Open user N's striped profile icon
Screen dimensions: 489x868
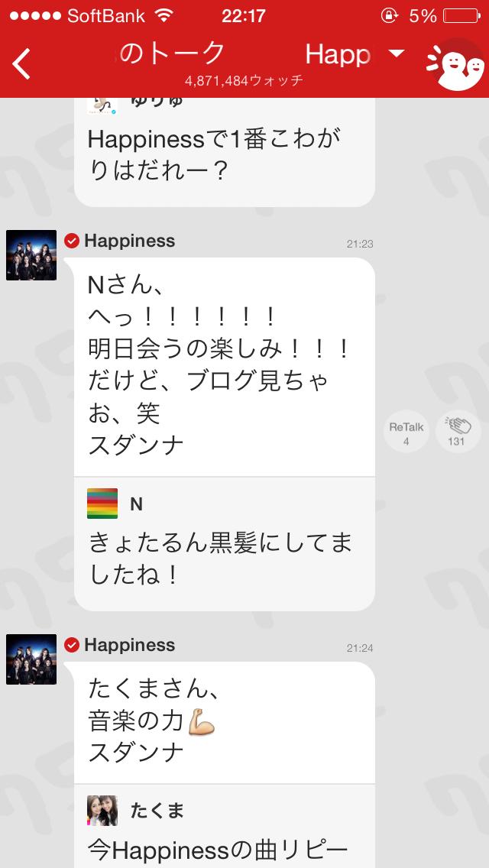click(x=102, y=504)
